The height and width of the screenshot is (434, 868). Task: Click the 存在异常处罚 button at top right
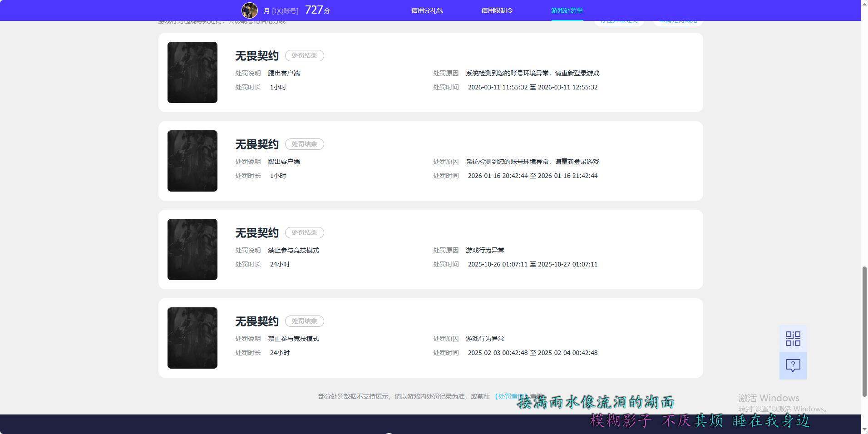tap(619, 20)
